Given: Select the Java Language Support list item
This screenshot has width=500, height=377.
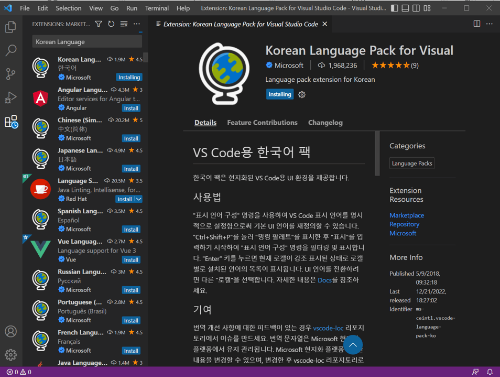Looking at the screenshot, I should coord(85,363).
